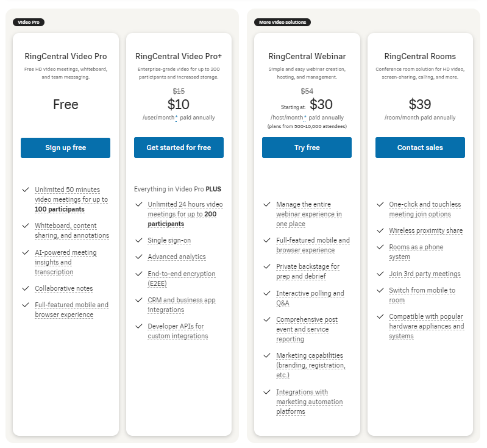Click the checkmark next to Advanced analytics

[138, 257]
